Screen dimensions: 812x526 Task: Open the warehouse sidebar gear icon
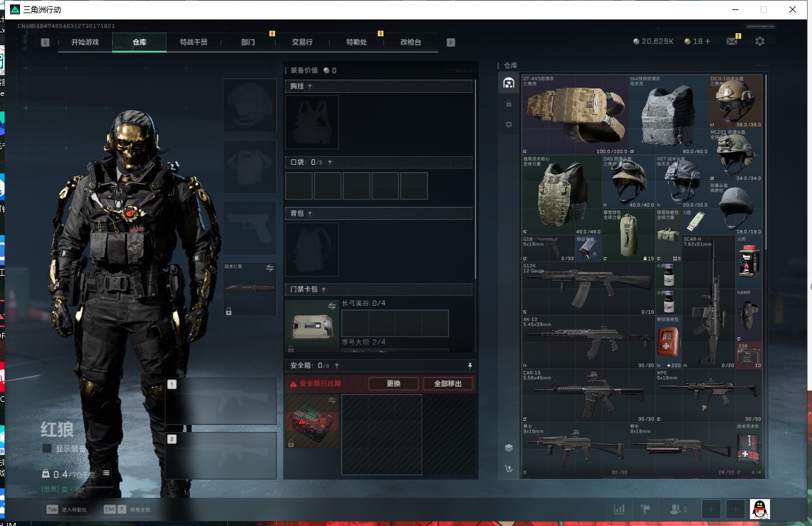coord(508,124)
